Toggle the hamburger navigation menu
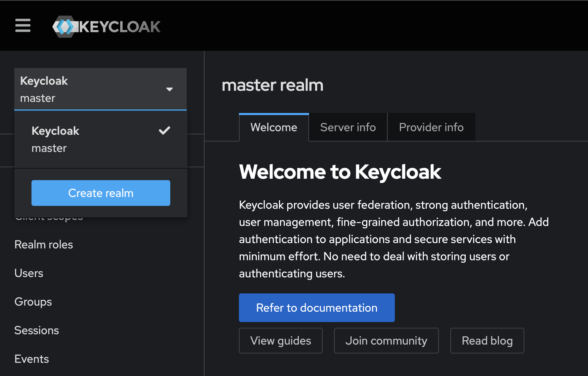The width and height of the screenshot is (588, 376). point(23,25)
